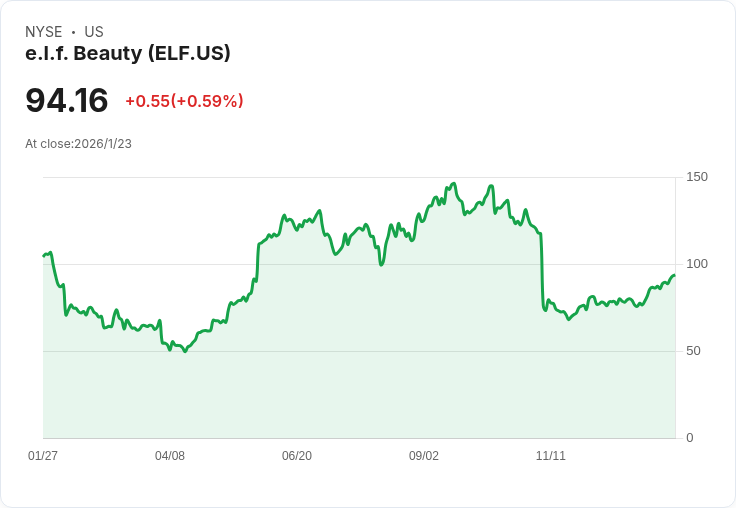Click the +0.55(+0.59%) price change text

coord(184,101)
